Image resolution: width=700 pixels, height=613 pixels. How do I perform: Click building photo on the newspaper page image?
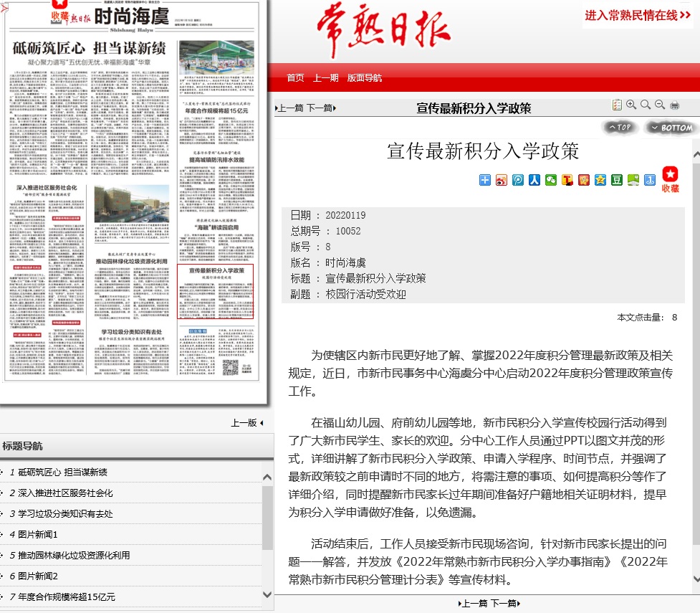[x=132, y=204]
